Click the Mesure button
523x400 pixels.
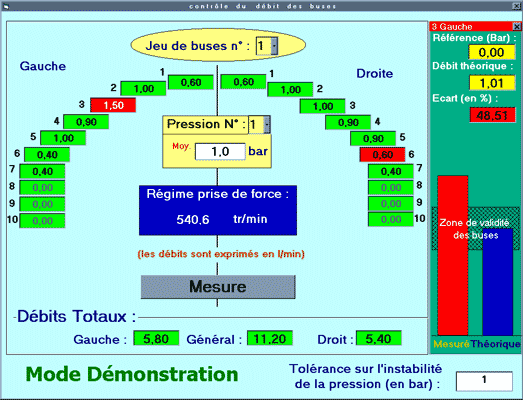pos(218,287)
